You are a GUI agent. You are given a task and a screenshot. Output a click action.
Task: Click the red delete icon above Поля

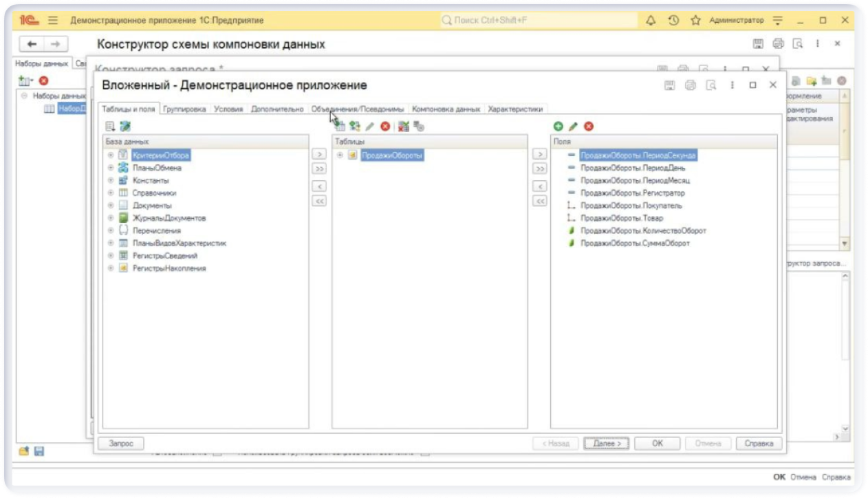[589, 127]
